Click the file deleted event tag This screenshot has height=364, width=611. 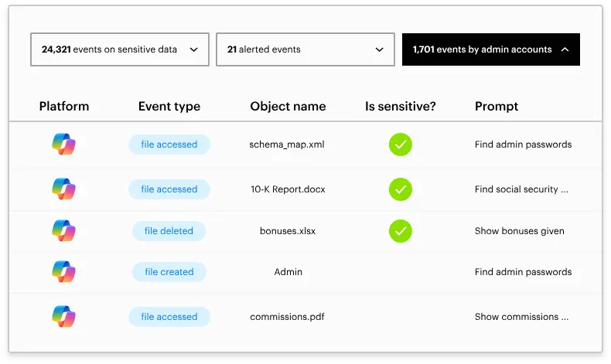coord(169,231)
